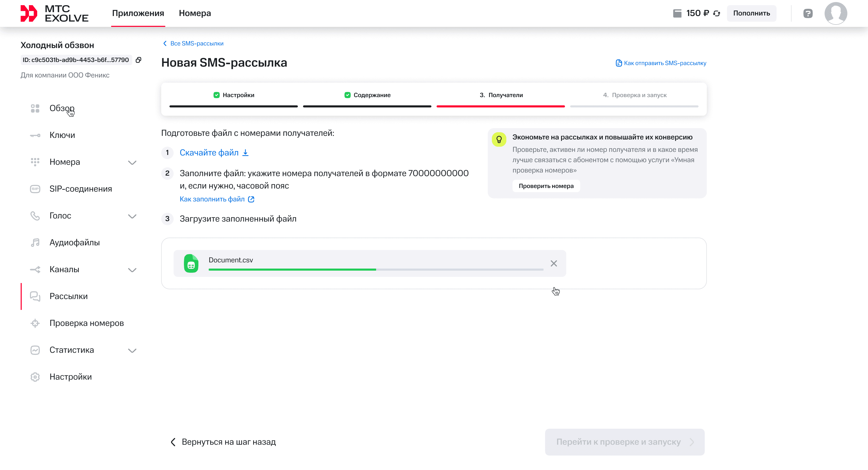Click Вернуться на шаг назад
This screenshot has width=868, height=470.
click(x=223, y=442)
